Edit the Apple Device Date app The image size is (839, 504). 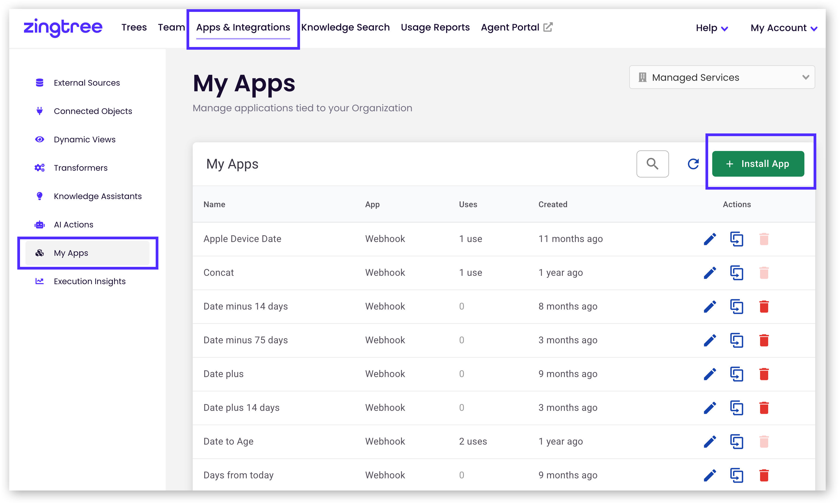pyautogui.click(x=710, y=239)
